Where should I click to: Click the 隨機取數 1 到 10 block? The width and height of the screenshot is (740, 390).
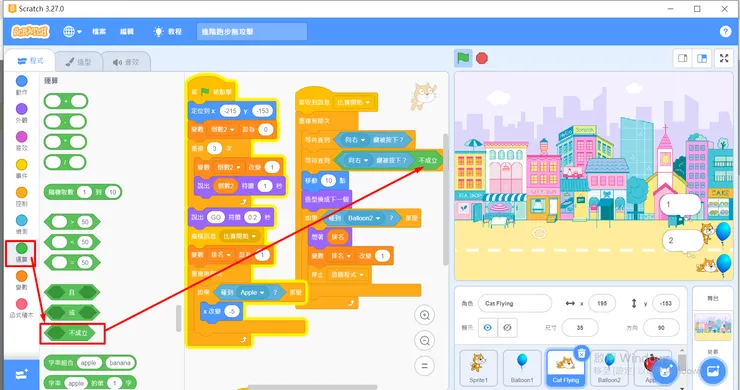[x=83, y=192]
